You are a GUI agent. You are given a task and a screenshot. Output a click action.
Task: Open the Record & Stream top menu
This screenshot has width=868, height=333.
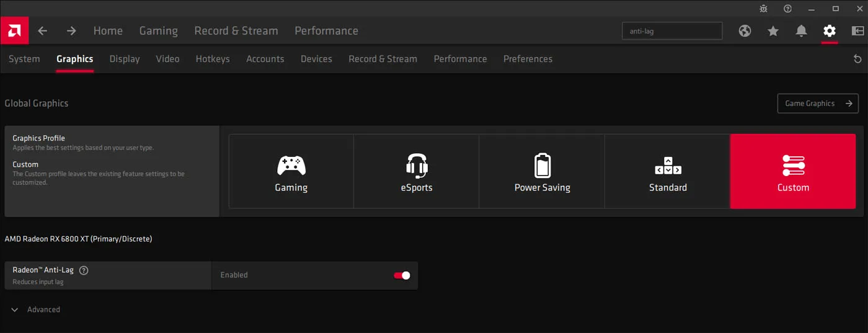(236, 31)
